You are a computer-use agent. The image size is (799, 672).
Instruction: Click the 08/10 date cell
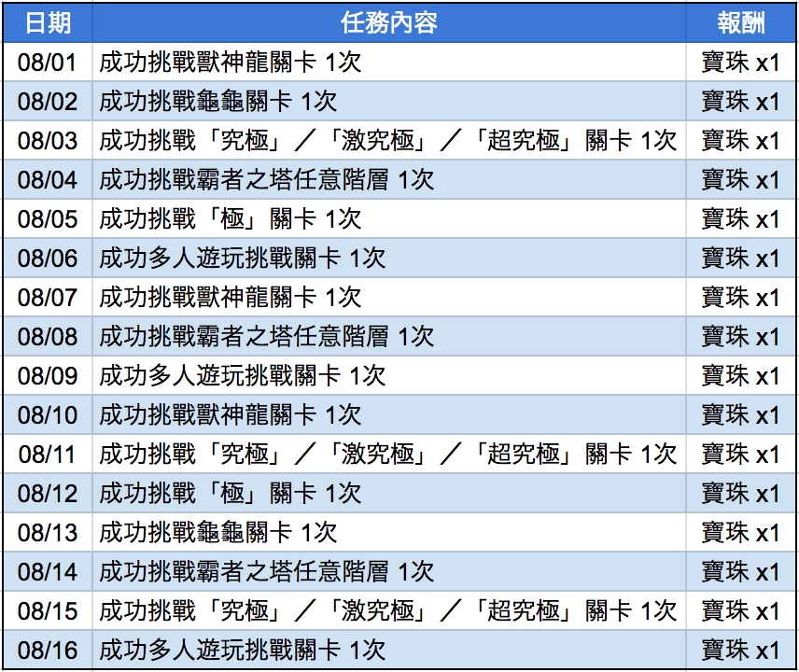pyautogui.click(x=48, y=415)
